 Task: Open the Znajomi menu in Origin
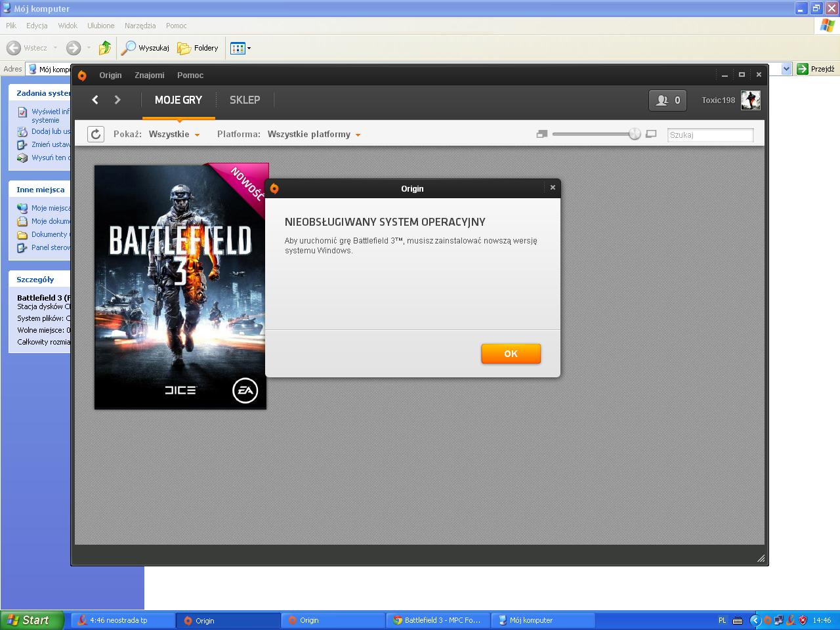pos(150,75)
